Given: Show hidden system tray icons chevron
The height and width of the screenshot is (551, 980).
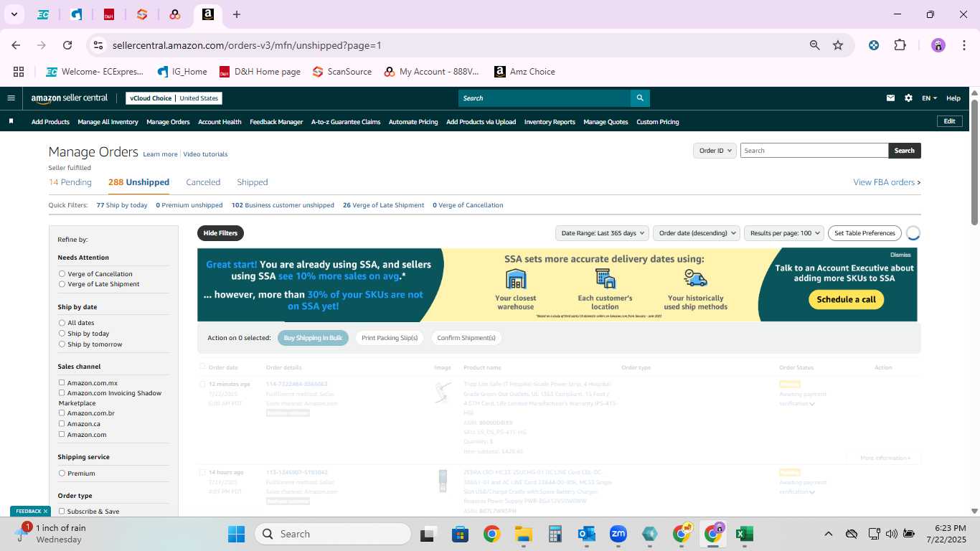Looking at the screenshot, I should (x=828, y=534).
